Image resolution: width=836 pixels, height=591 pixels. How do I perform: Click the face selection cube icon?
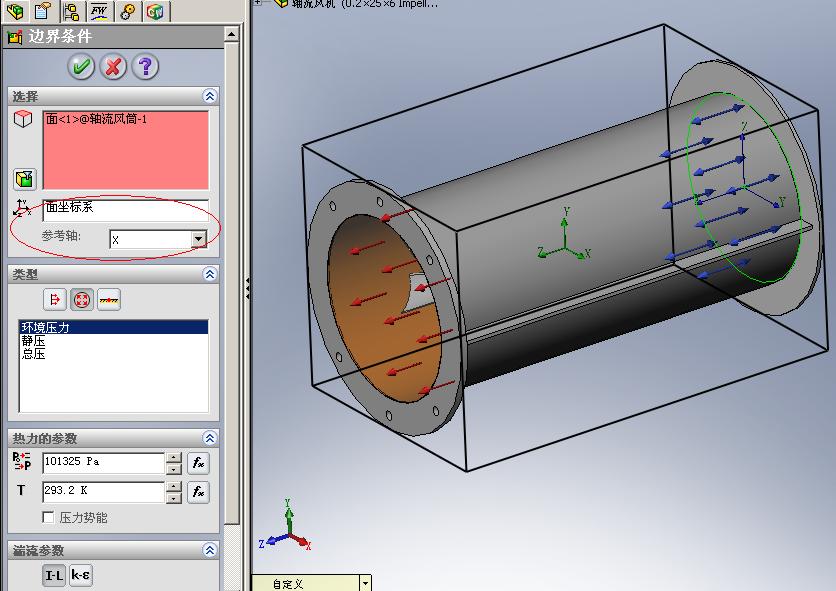(x=23, y=118)
